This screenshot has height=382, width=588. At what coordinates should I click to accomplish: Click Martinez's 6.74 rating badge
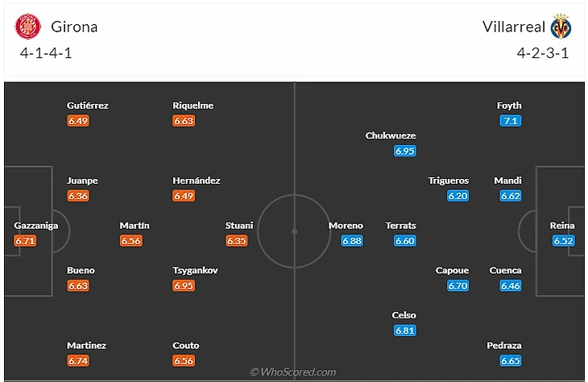(x=78, y=360)
